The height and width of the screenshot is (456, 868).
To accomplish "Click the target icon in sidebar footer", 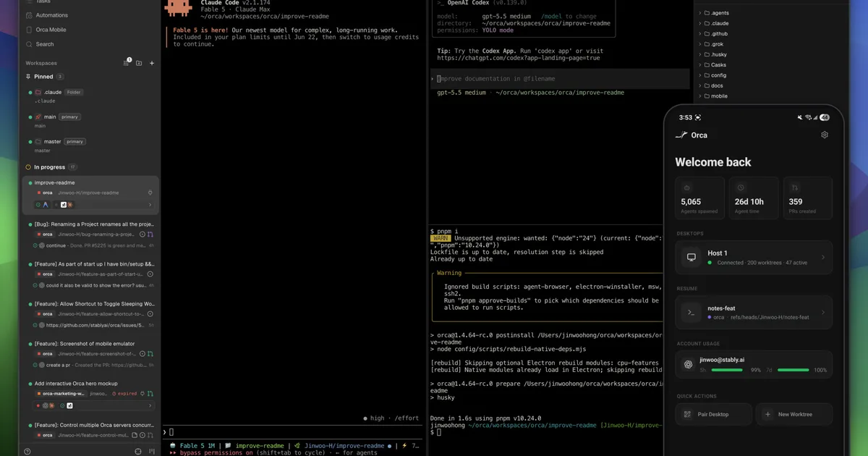I will (138, 451).
